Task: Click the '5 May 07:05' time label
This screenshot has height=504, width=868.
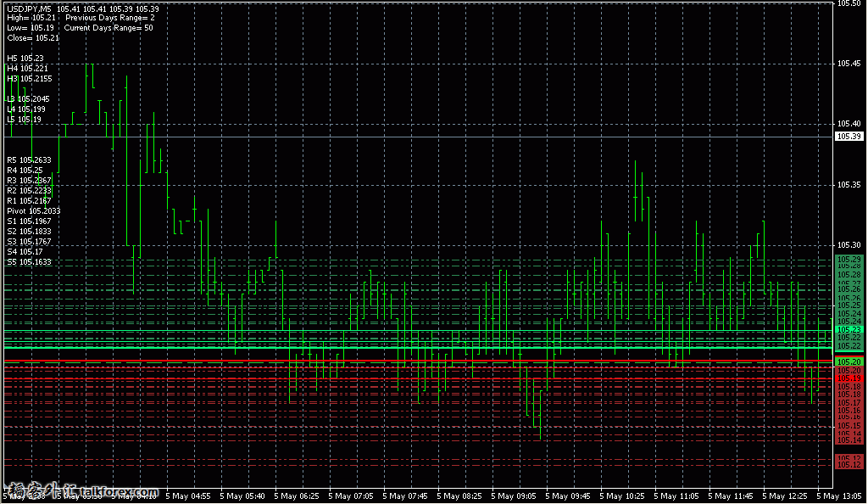Action: (x=351, y=496)
